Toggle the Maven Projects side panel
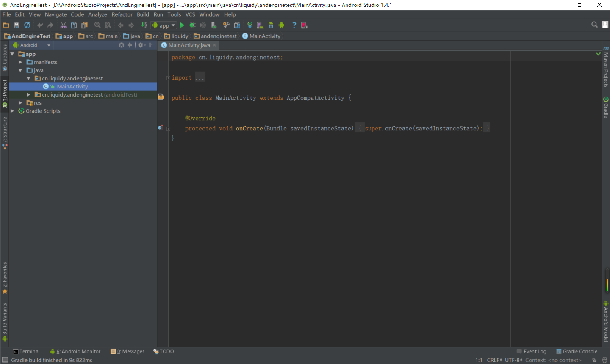 pyautogui.click(x=606, y=67)
